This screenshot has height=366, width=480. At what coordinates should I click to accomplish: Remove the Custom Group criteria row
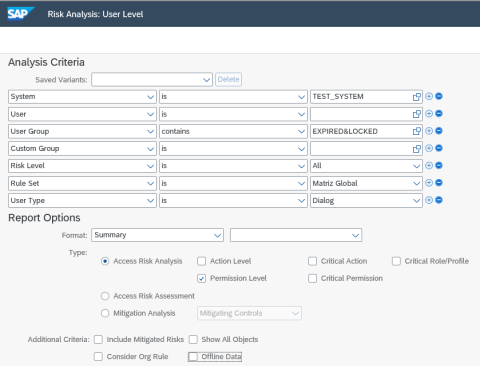click(439, 148)
